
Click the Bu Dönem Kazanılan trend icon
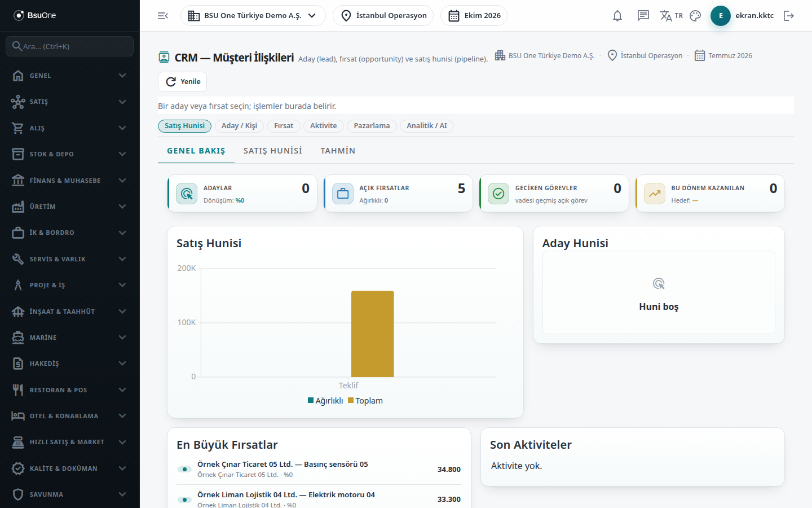click(655, 194)
